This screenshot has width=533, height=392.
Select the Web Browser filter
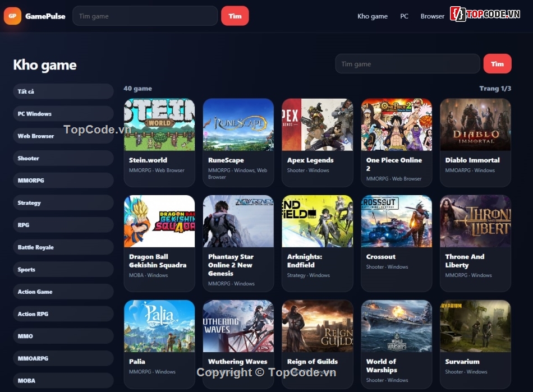pyautogui.click(x=63, y=136)
